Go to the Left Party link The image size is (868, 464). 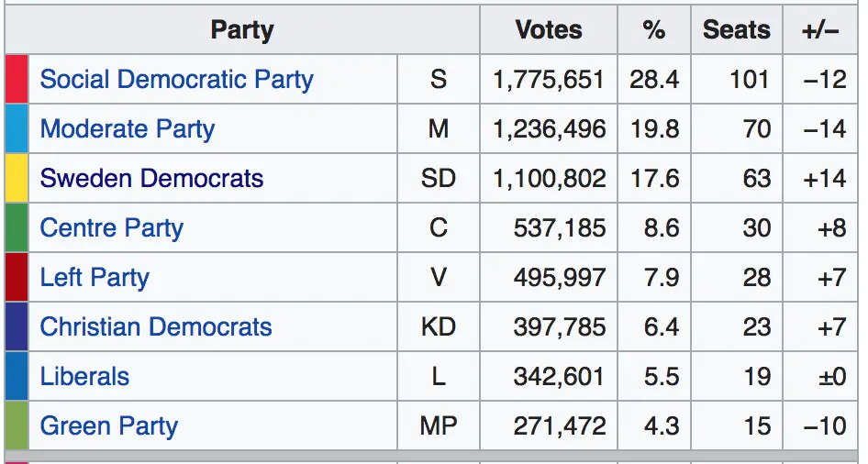click(94, 278)
